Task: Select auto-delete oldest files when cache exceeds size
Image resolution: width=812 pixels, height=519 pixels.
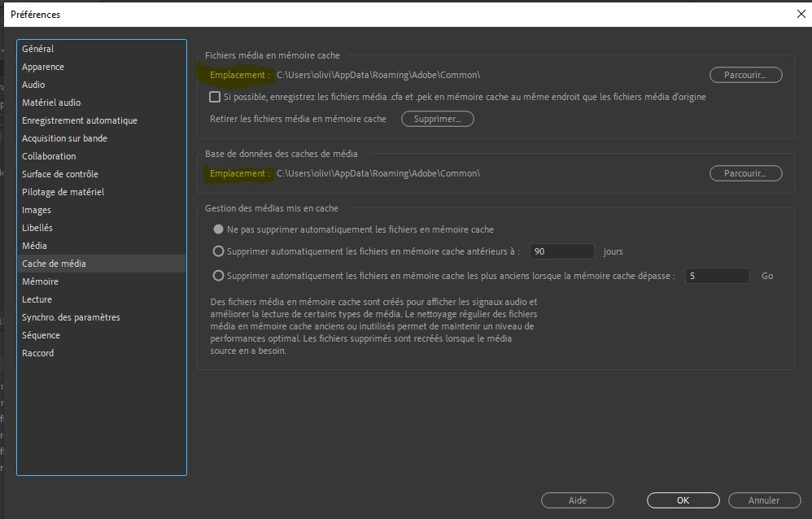Action: click(x=218, y=276)
